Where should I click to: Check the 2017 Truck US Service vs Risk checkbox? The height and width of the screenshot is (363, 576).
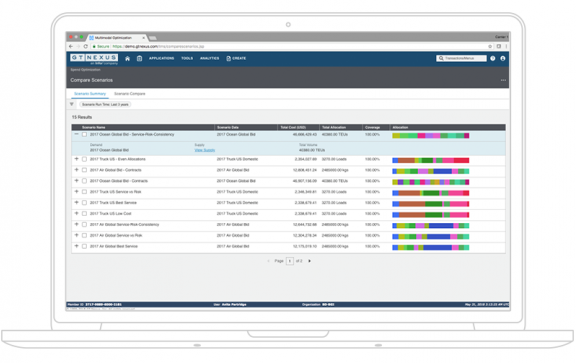tap(84, 192)
